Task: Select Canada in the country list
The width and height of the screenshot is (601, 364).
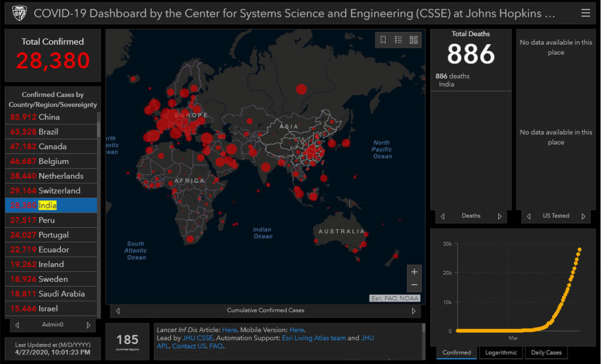Action: [x=51, y=147]
